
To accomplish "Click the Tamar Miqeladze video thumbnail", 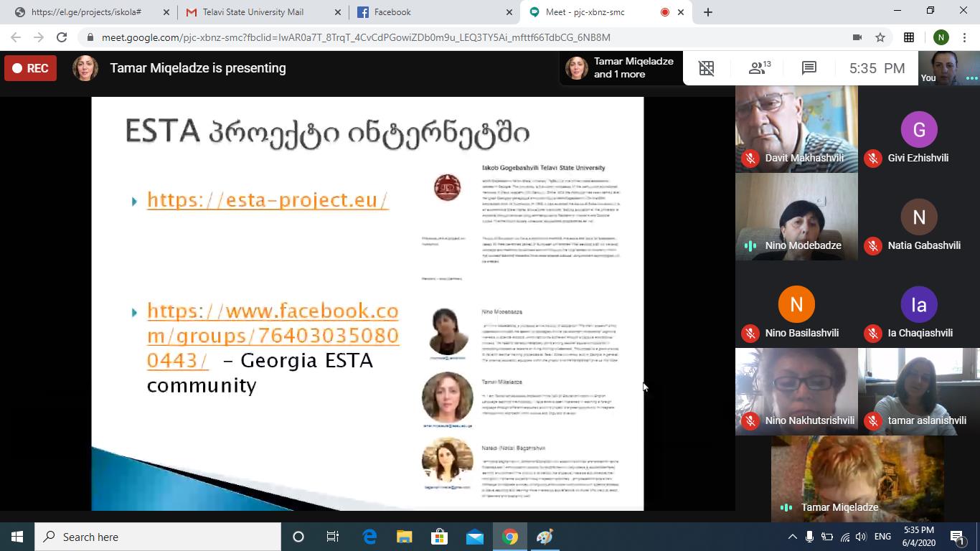I will 857,474.
